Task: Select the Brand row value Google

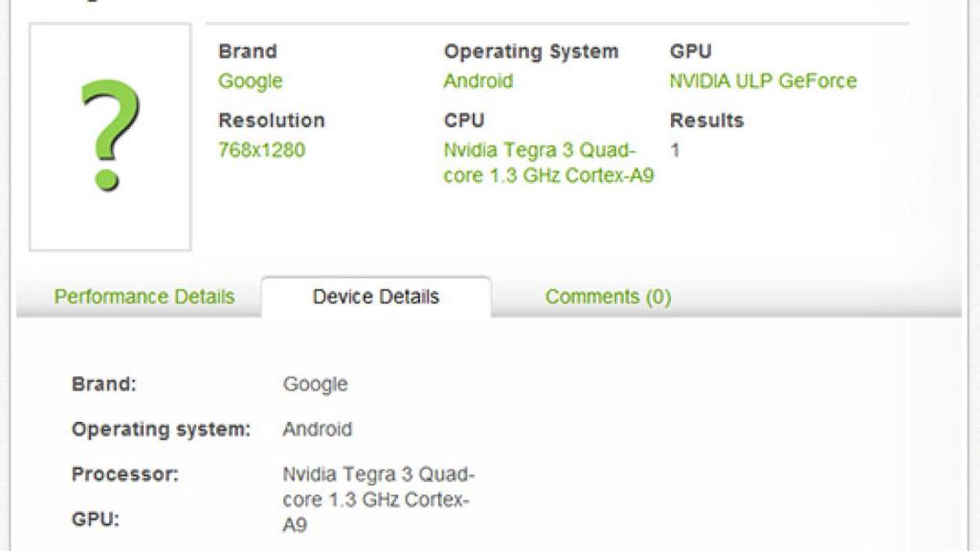Action: pyautogui.click(x=316, y=385)
